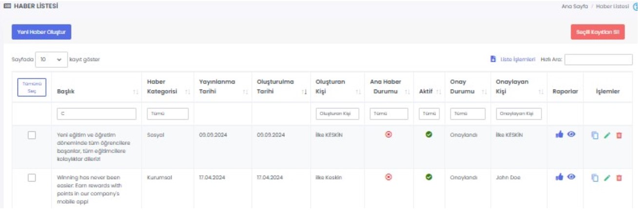
Task: Click the Hızlı Ara search field
Action: pos(598,59)
